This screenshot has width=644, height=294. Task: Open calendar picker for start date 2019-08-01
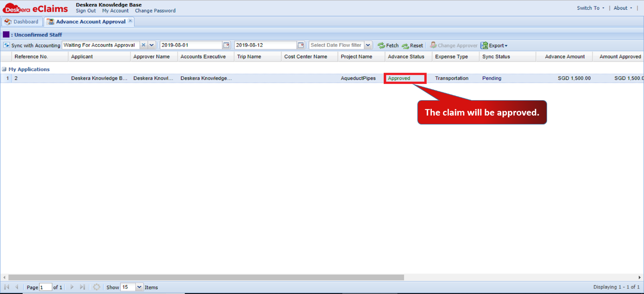click(x=226, y=45)
